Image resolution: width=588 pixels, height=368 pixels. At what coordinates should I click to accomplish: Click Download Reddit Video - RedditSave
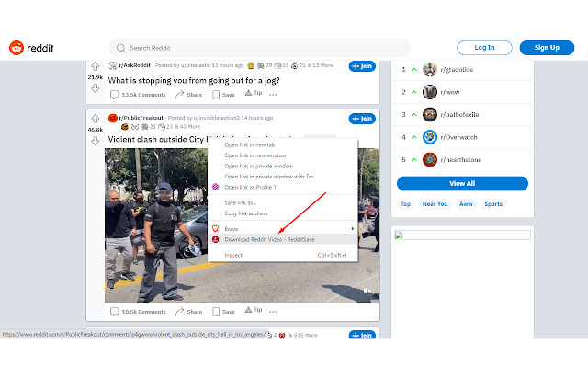click(x=283, y=239)
